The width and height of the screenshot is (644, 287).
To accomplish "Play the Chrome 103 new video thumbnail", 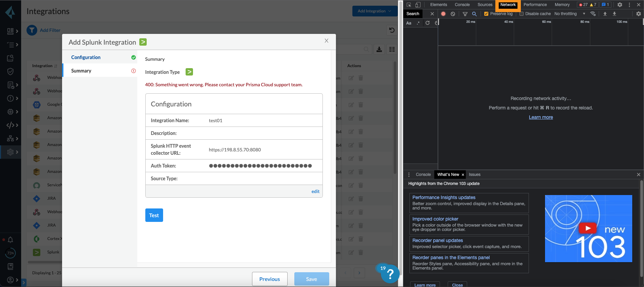I will click(588, 229).
